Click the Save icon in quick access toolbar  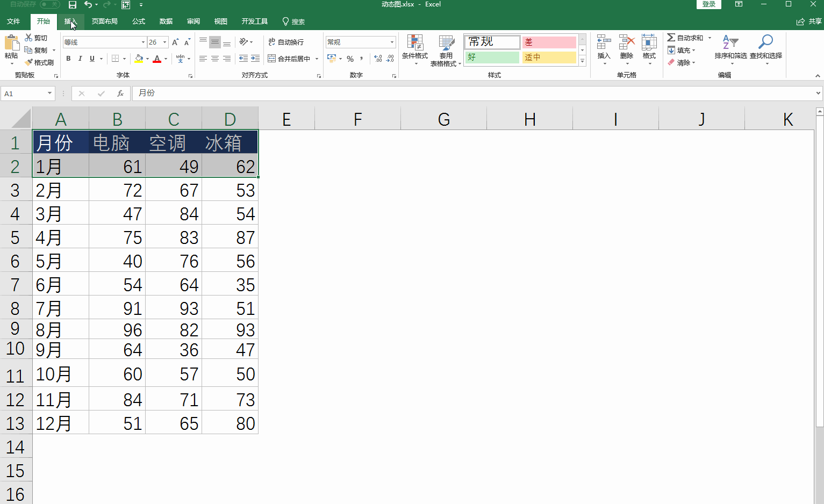pyautogui.click(x=73, y=5)
